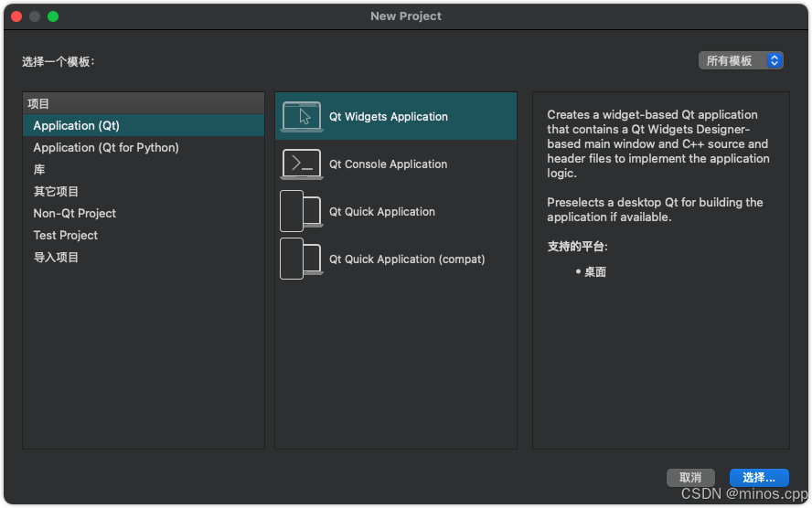Click the green zoom window button
Viewport: 812px width, 508px height.
(53, 16)
